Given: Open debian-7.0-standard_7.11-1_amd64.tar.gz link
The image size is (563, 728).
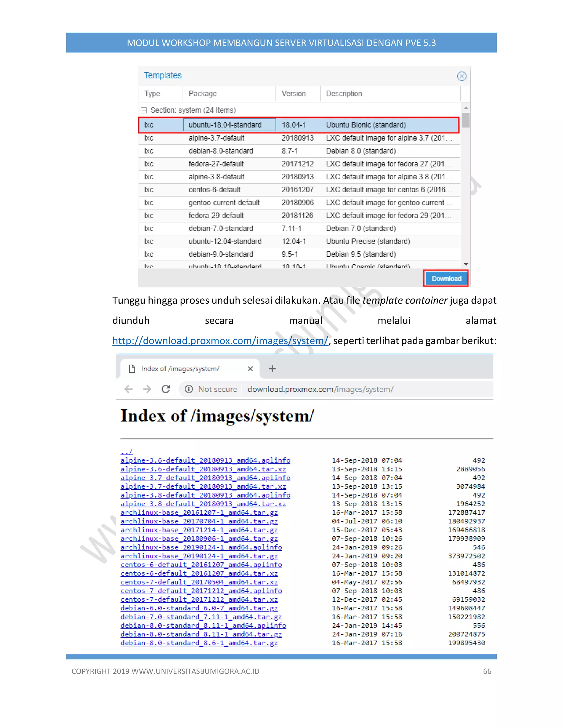Looking at the screenshot, I should click(x=201, y=617).
